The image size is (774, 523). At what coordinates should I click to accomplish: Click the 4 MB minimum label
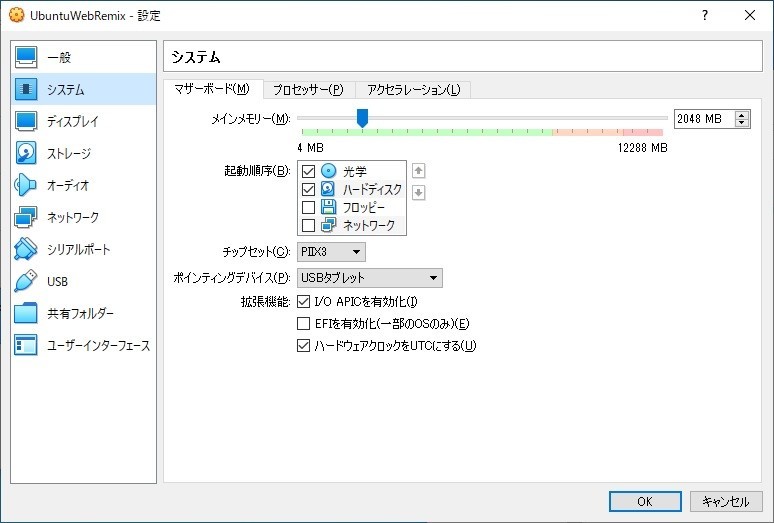coord(310,148)
